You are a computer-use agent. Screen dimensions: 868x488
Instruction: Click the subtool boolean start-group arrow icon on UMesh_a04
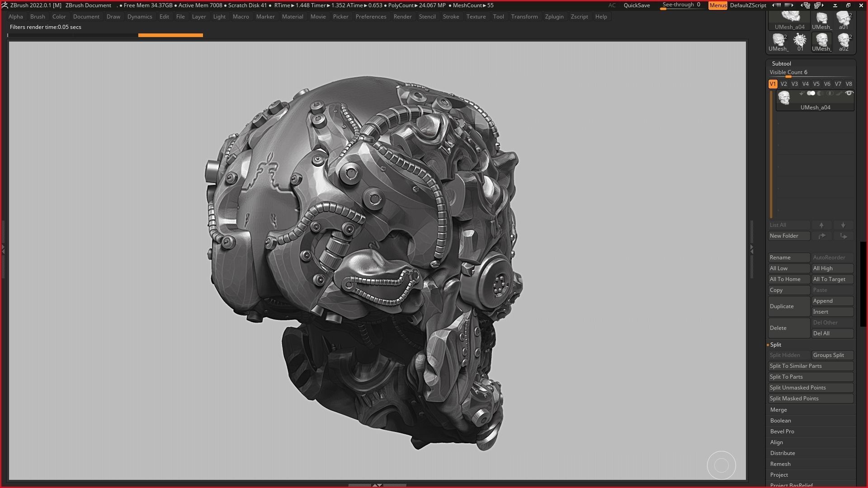click(802, 94)
